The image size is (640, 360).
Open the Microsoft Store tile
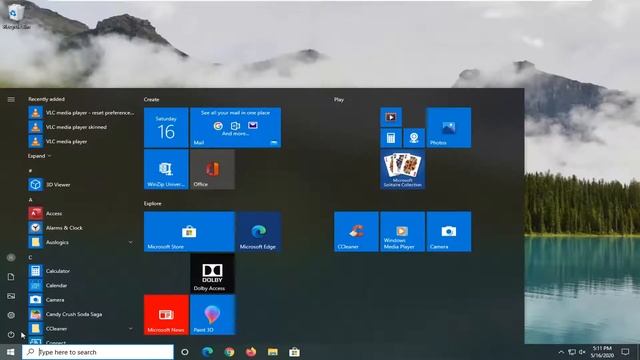189,231
